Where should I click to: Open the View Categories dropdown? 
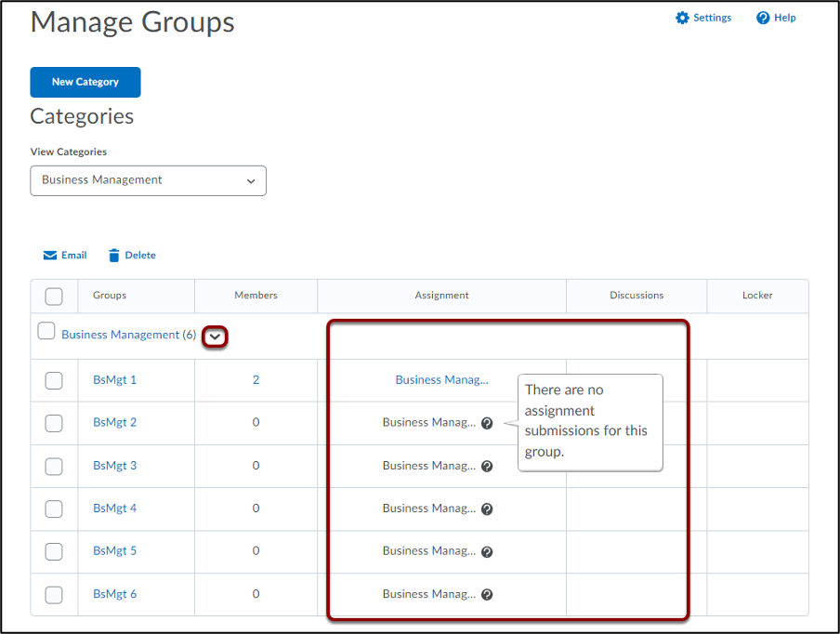coord(148,180)
